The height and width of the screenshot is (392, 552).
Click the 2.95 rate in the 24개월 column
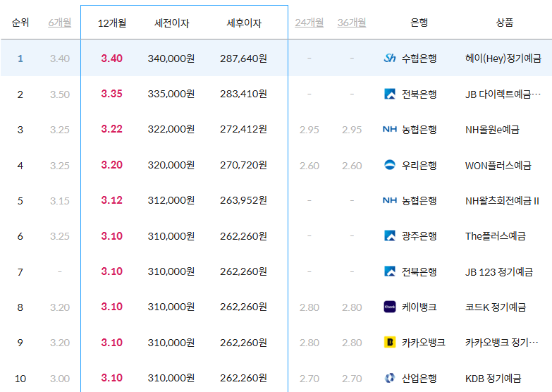click(309, 130)
